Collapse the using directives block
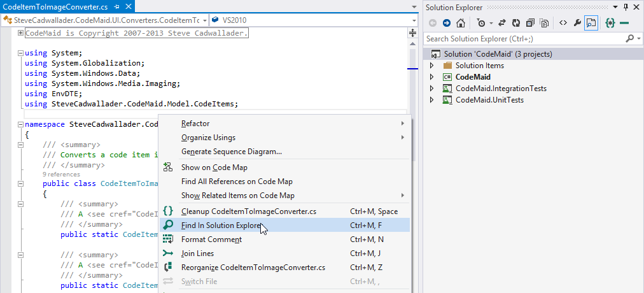 pos(20,53)
